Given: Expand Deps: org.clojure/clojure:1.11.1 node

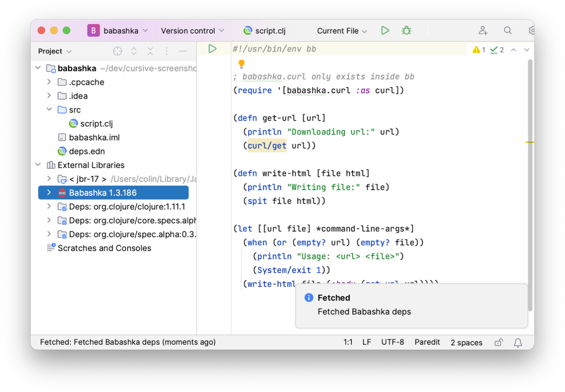Looking at the screenshot, I should [49, 206].
